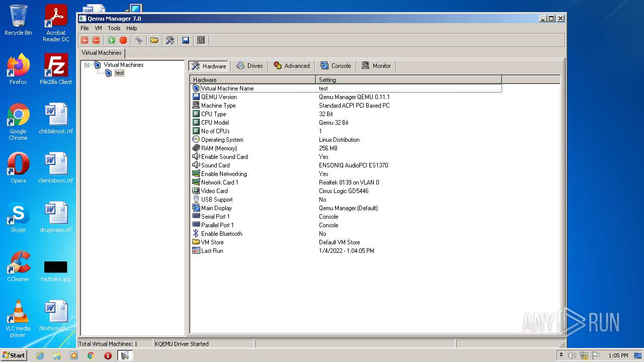Switch to the Monitor tab
The width and height of the screenshot is (644, 362).
click(376, 66)
